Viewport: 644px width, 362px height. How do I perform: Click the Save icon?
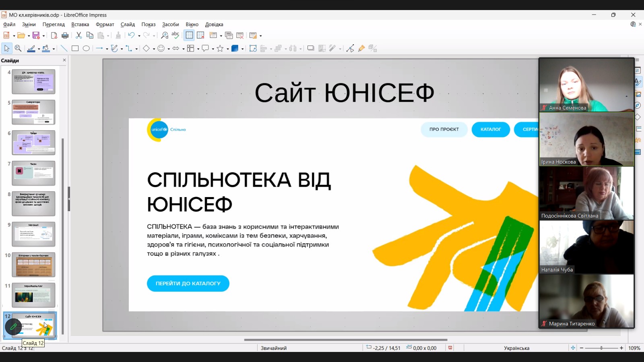[x=36, y=35]
